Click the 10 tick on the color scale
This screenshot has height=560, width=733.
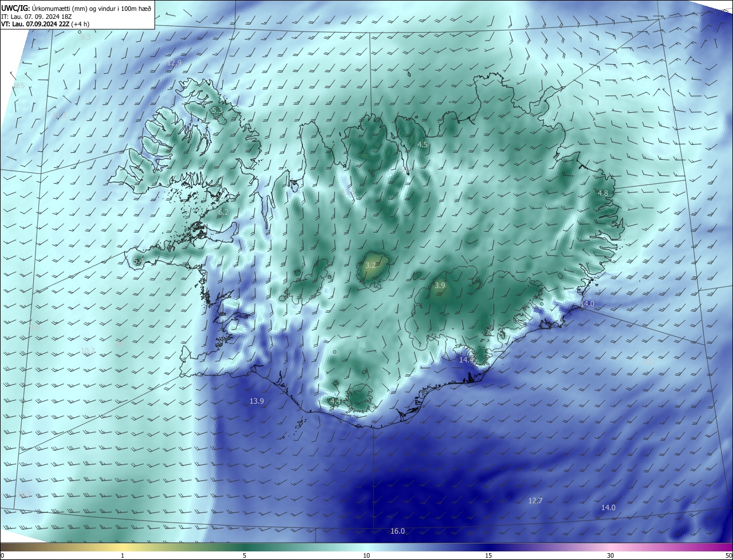(366, 555)
